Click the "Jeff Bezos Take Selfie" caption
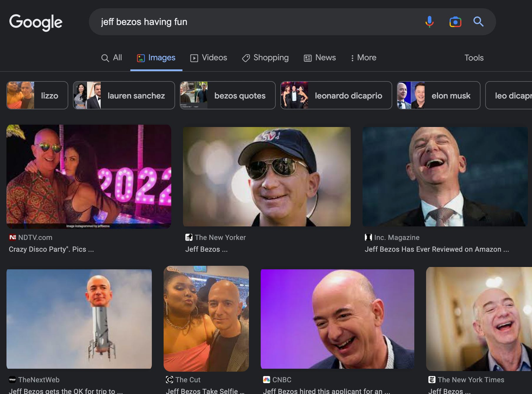This screenshot has height=394, width=532. [x=205, y=391]
